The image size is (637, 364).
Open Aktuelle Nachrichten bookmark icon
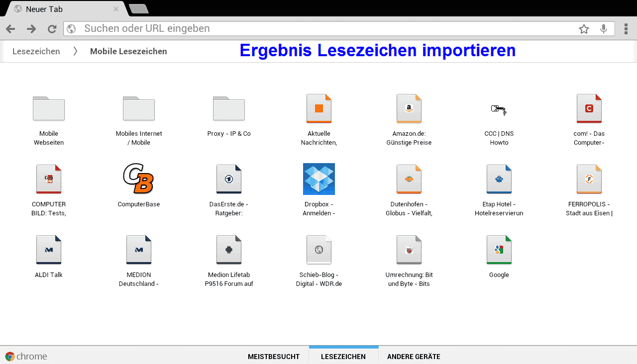(319, 108)
